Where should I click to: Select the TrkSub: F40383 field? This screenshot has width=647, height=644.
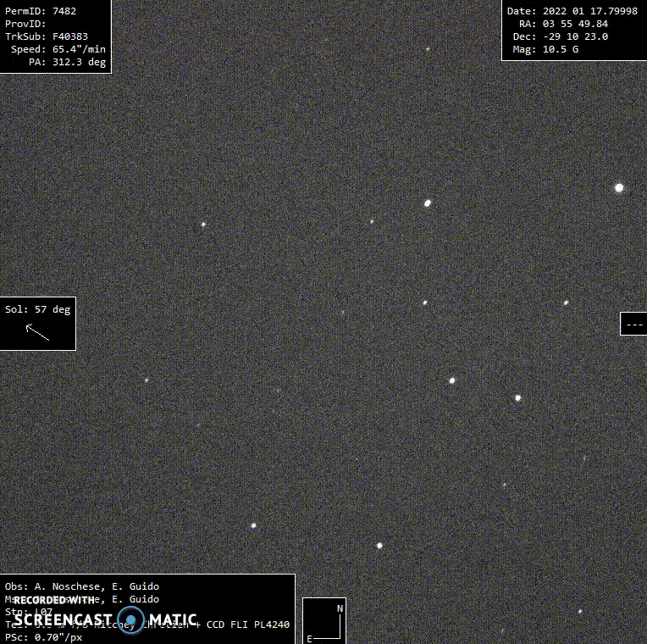46,36
